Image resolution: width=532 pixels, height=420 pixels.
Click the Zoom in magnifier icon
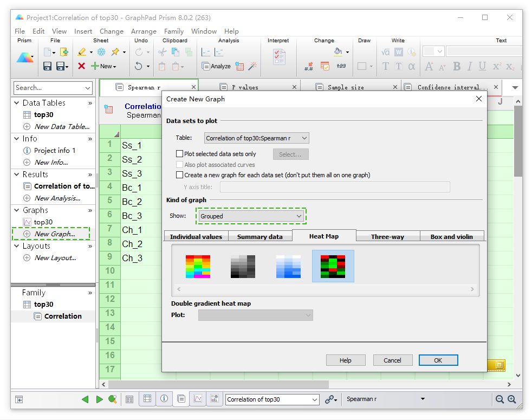511,399
